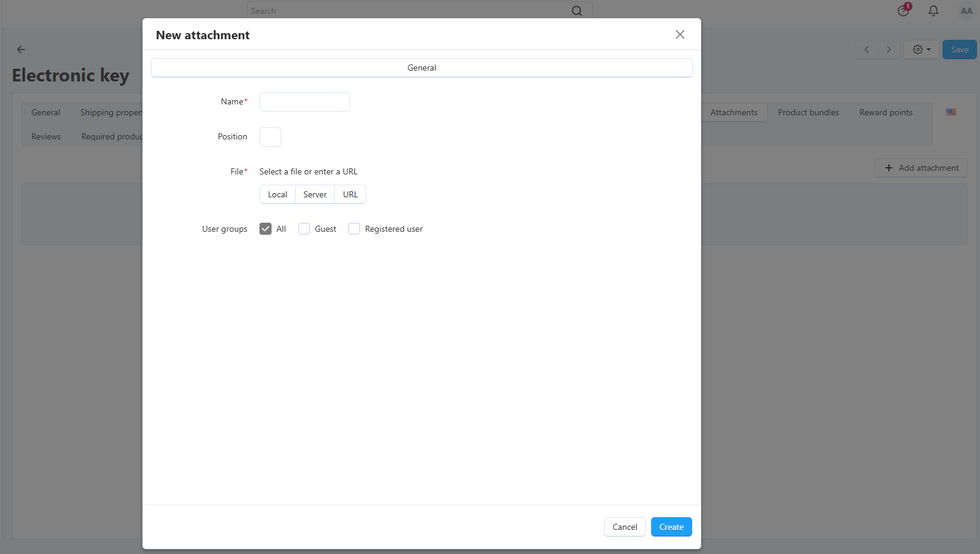Go to previous product chevron

point(867,49)
